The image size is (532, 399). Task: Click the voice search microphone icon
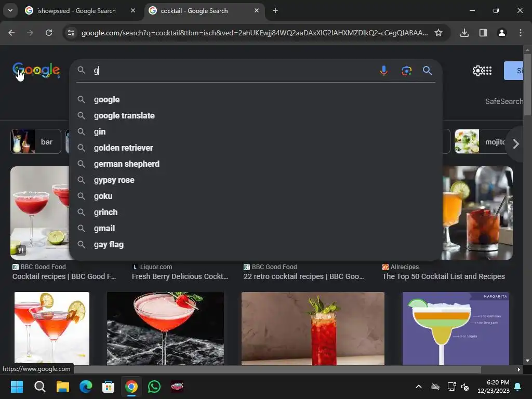tap(384, 71)
